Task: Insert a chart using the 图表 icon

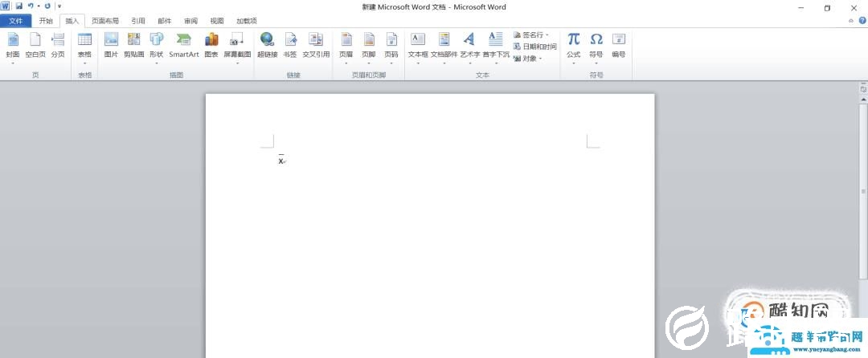Action: 211,43
